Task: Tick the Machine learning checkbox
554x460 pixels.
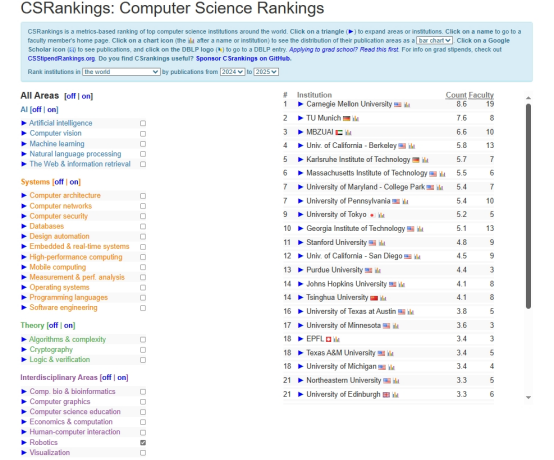Action: click(x=143, y=144)
